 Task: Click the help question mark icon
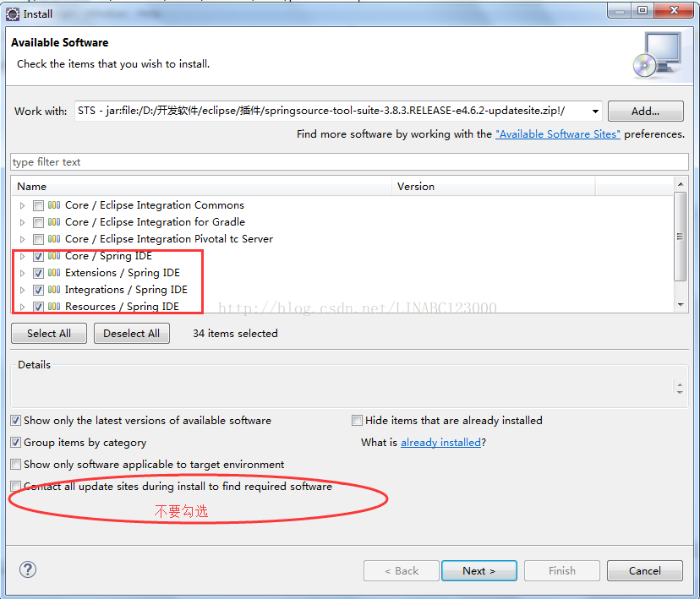(28, 570)
